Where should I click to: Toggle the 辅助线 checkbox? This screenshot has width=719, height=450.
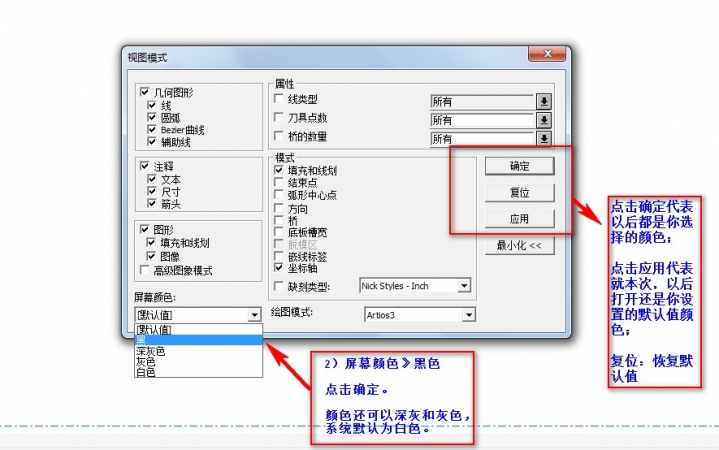coord(152,142)
